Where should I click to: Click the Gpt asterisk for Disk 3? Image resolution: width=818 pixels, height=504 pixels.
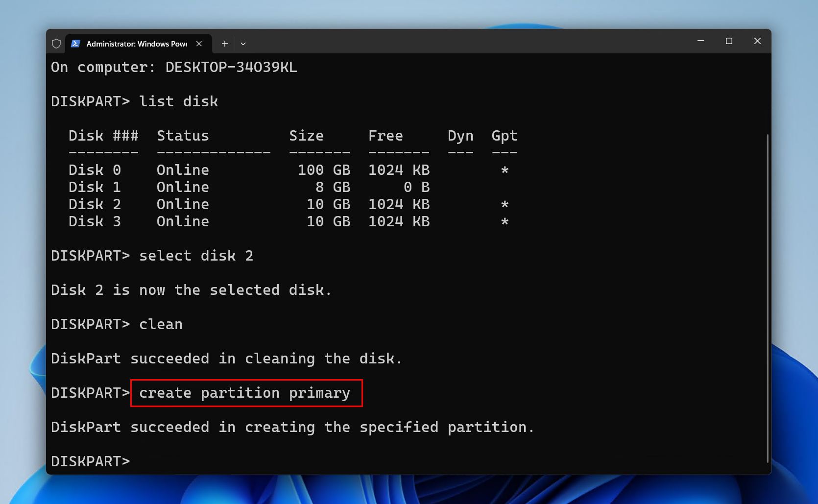504,221
